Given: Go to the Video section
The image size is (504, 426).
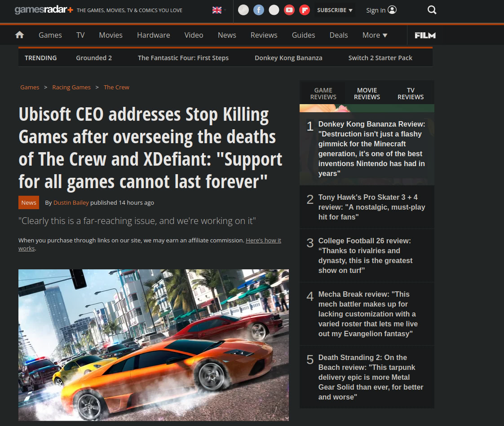Looking at the screenshot, I should pyautogui.click(x=194, y=35).
